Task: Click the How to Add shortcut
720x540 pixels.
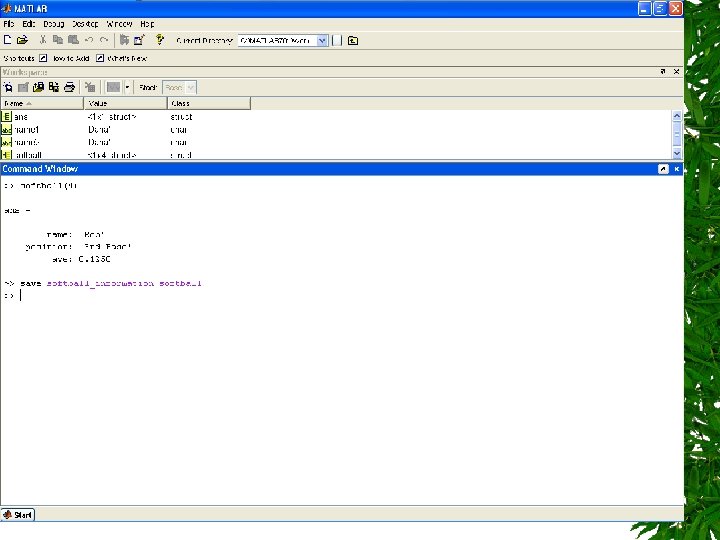Action: pyautogui.click(x=69, y=58)
